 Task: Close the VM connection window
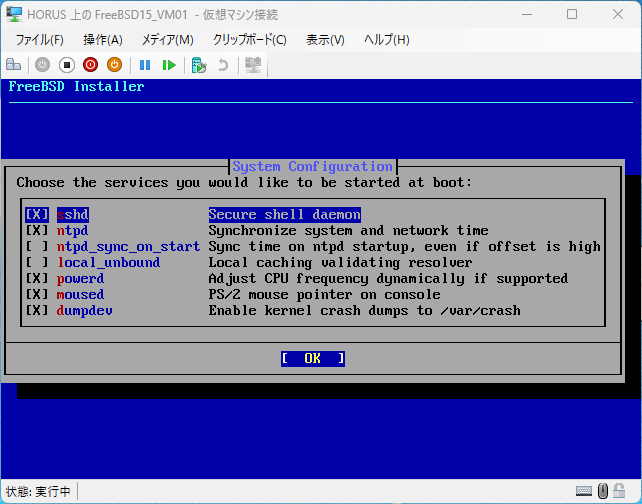coord(618,14)
